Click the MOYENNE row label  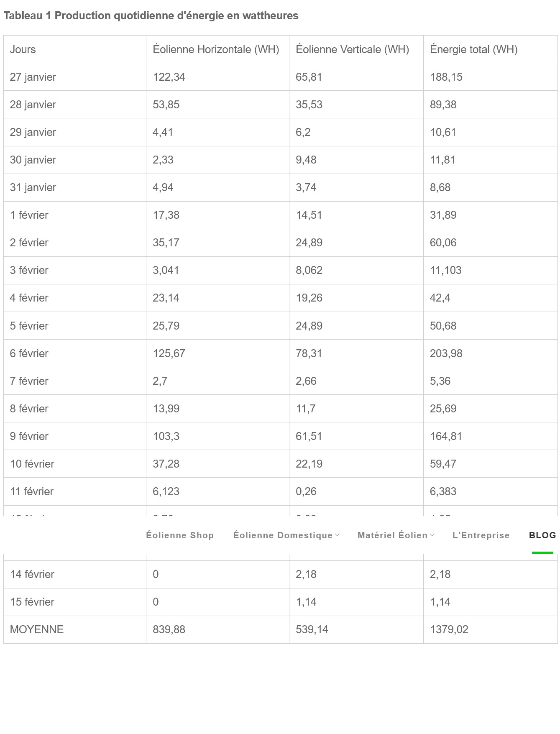pos(37,629)
